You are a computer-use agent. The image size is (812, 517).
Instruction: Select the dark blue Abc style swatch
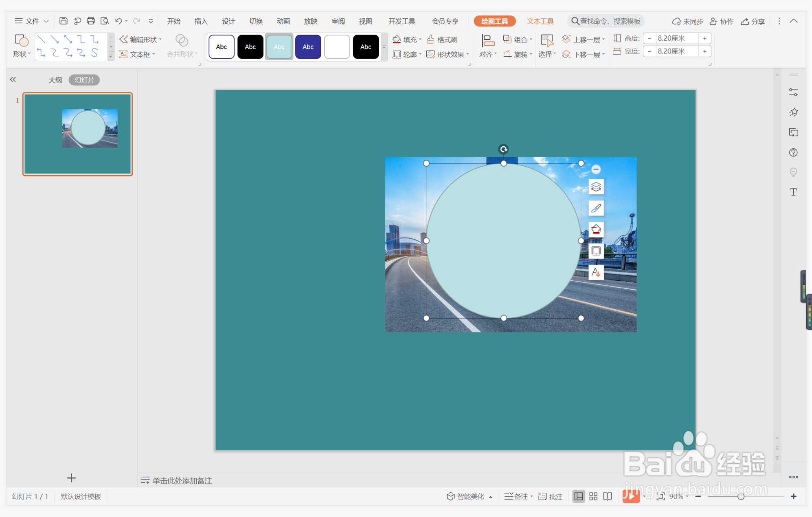click(308, 47)
